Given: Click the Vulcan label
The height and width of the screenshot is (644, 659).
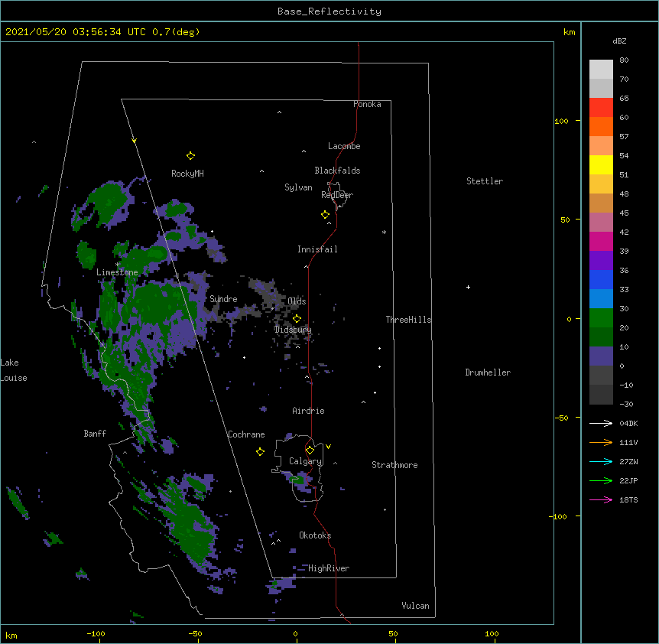Looking at the screenshot, I should (415, 606).
